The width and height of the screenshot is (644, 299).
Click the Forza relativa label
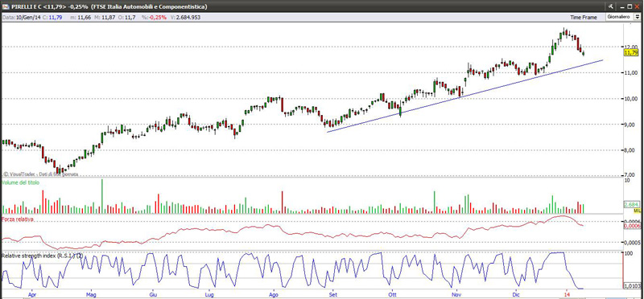17,219
